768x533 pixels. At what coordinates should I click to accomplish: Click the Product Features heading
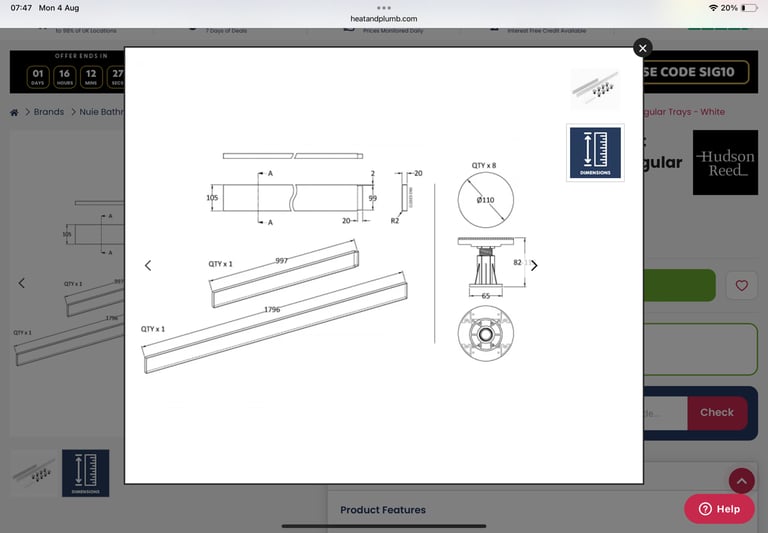(x=383, y=510)
